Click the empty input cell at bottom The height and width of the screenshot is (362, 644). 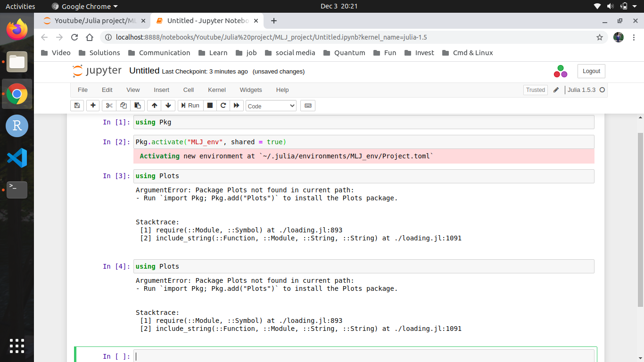click(x=363, y=356)
